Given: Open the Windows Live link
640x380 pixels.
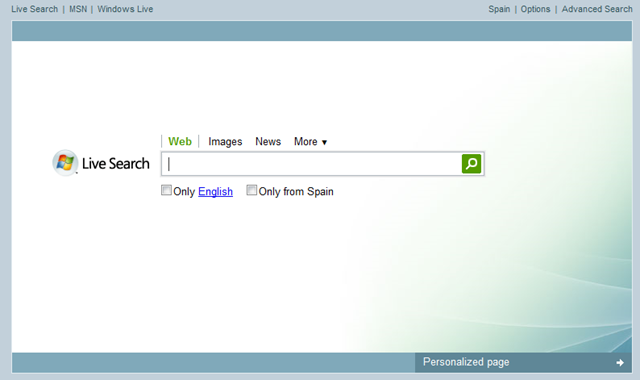Looking at the screenshot, I should (125, 9).
